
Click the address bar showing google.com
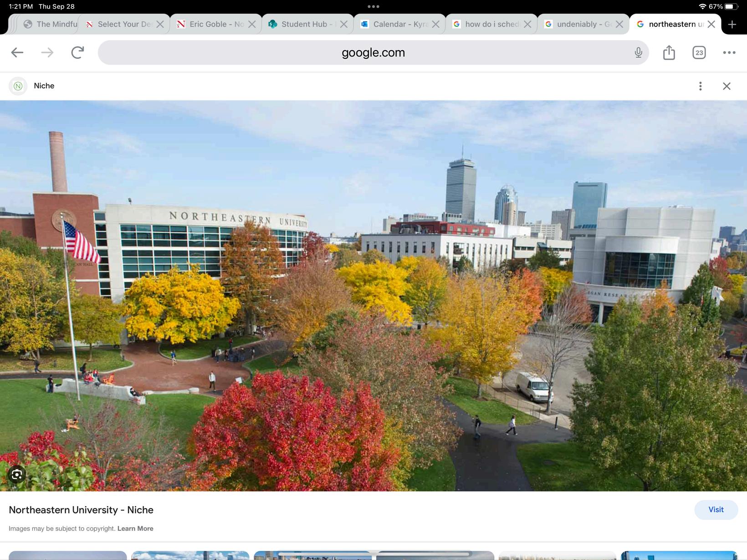click(373, 52)
